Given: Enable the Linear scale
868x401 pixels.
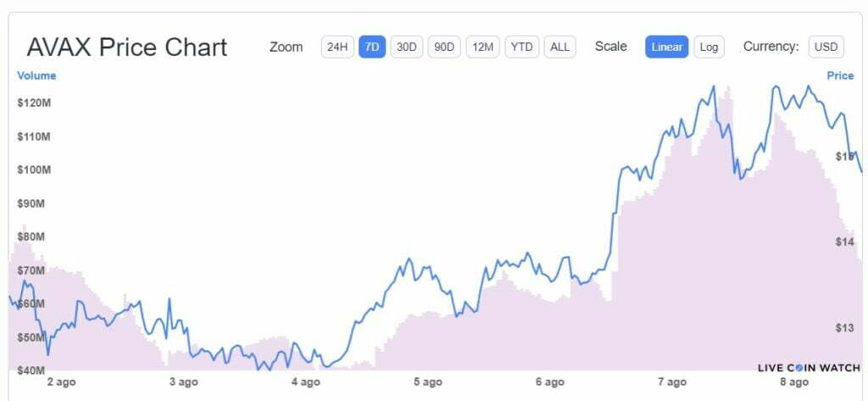Looking at the screenshot, I should (666, 47).
